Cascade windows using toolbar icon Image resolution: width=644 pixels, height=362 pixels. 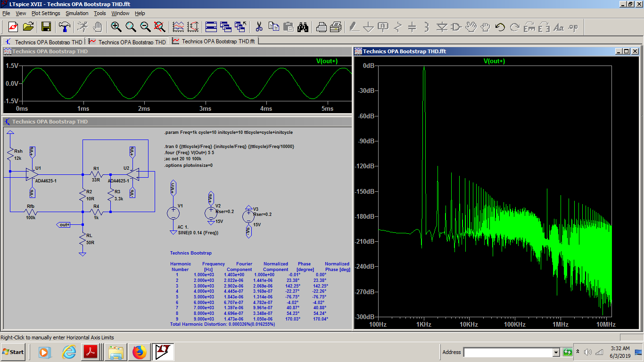[225, 27]
